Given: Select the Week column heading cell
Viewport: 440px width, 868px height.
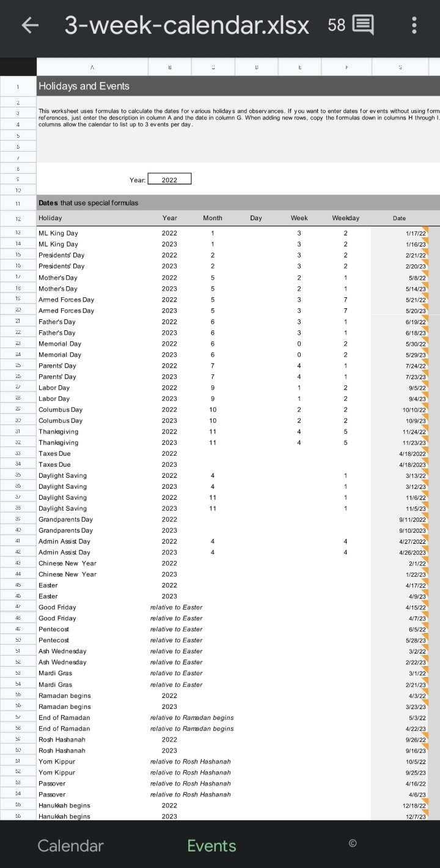Looking at the screenshot, I should [299, 218].
